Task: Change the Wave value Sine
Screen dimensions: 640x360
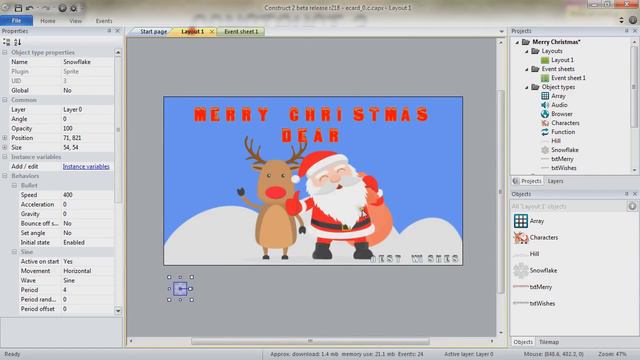Action: 87,280
